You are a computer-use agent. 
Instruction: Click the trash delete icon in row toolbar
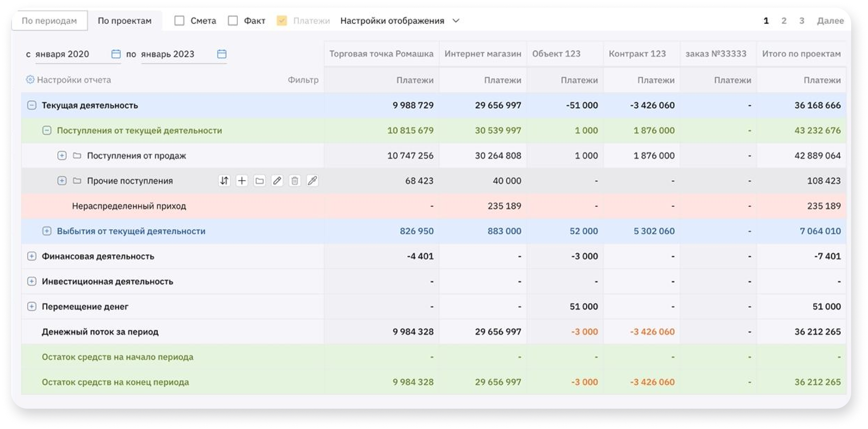(294, 181)
